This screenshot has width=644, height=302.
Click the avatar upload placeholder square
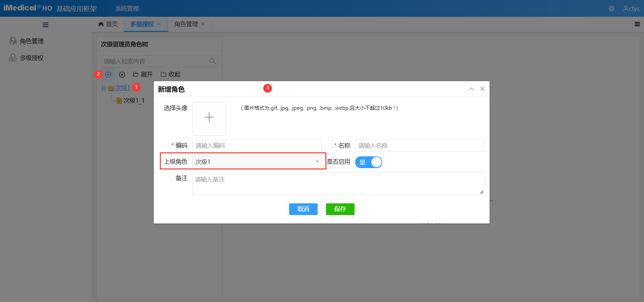[x=209, y=118]
